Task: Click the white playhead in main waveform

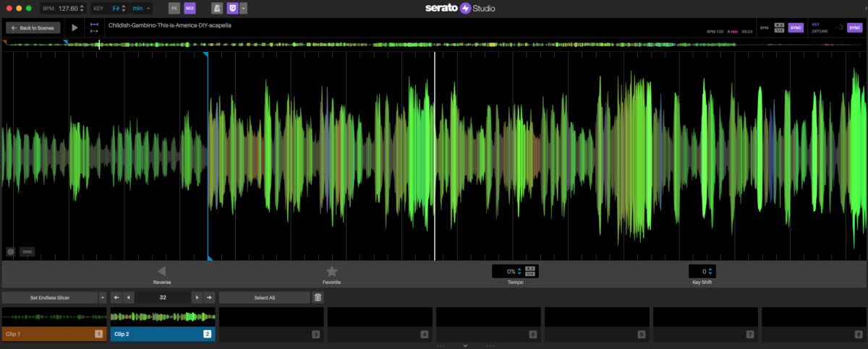Action: [x=435, y=155]
